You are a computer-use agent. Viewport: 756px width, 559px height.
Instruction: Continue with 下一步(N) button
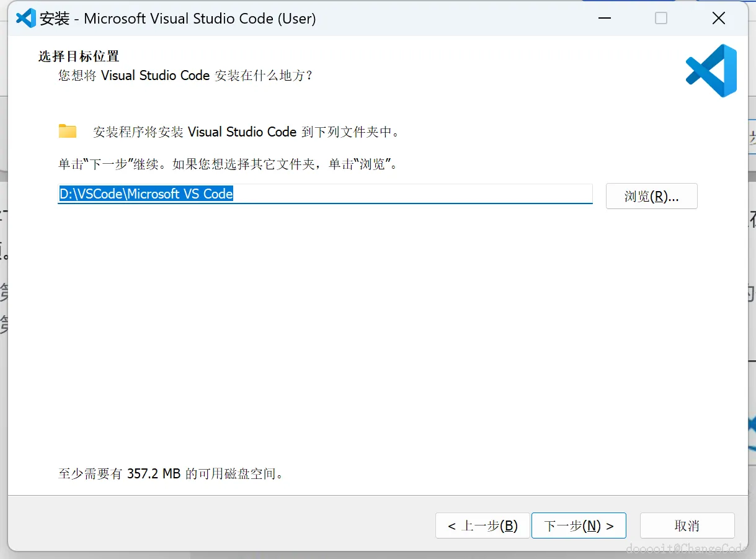[579, 525]
